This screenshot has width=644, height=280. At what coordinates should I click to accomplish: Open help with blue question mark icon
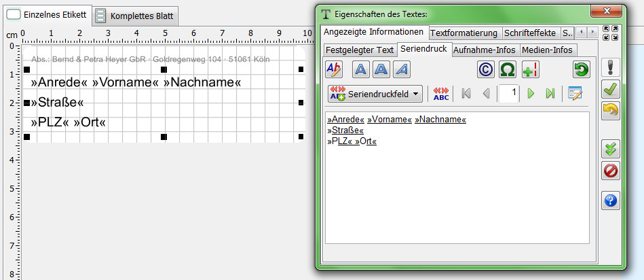611,200
